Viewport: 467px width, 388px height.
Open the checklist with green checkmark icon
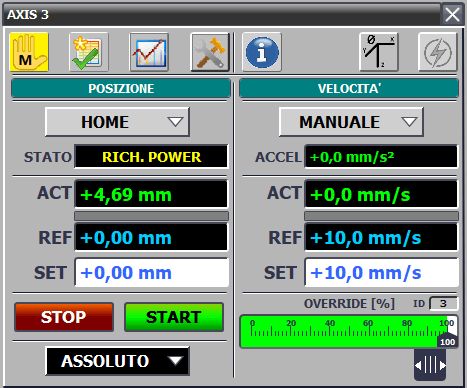89,52
